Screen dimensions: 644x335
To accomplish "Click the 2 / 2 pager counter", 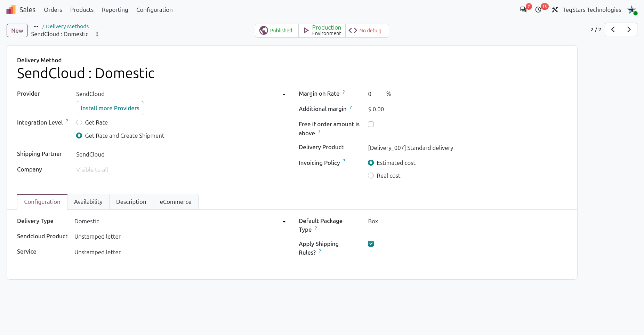I will click(x=596, y=30).
